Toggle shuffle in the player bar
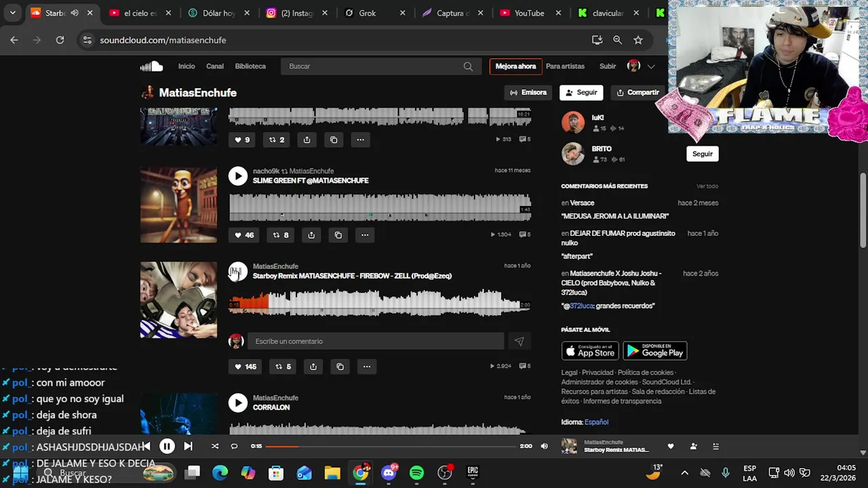 pyautogui.click(x=215, y=446)
